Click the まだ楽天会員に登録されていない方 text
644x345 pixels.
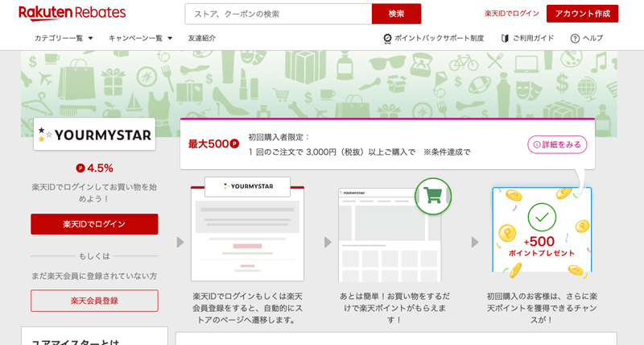pos(94,276)
